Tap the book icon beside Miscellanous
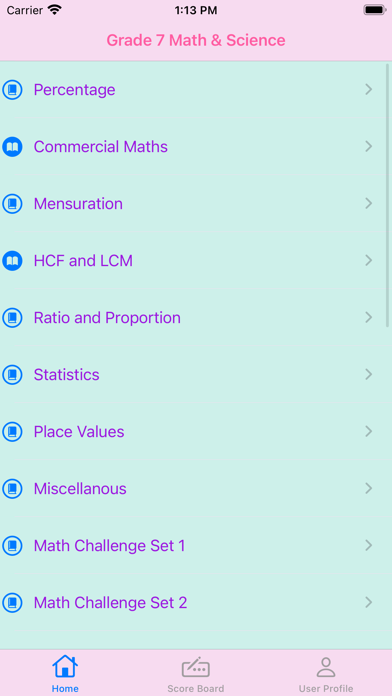The image size is (392, 696). pyautogui.click(x=12, y=489)
